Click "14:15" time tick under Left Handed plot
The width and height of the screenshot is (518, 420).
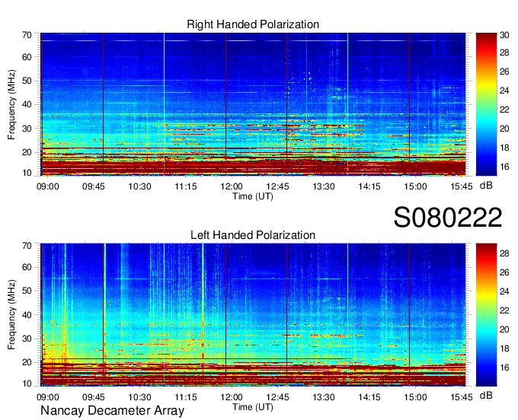pyautogui.click(x=369, y=397)
